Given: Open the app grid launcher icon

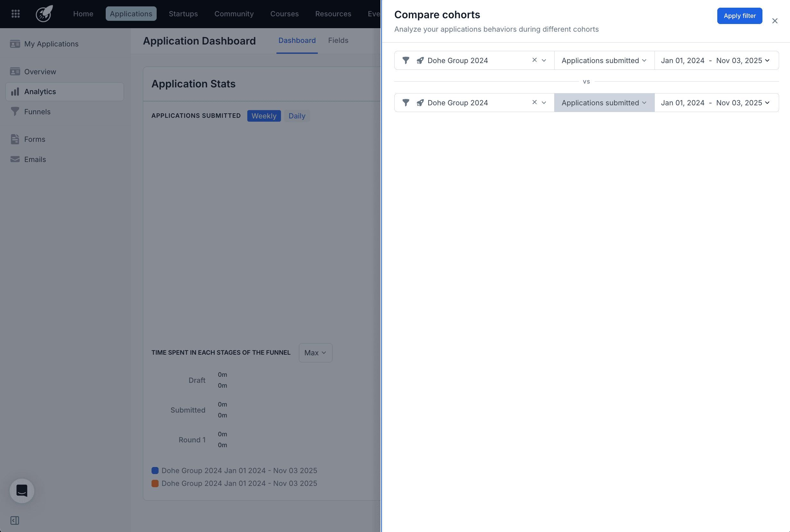Looking at the screenshot, I should pos(16,13).
